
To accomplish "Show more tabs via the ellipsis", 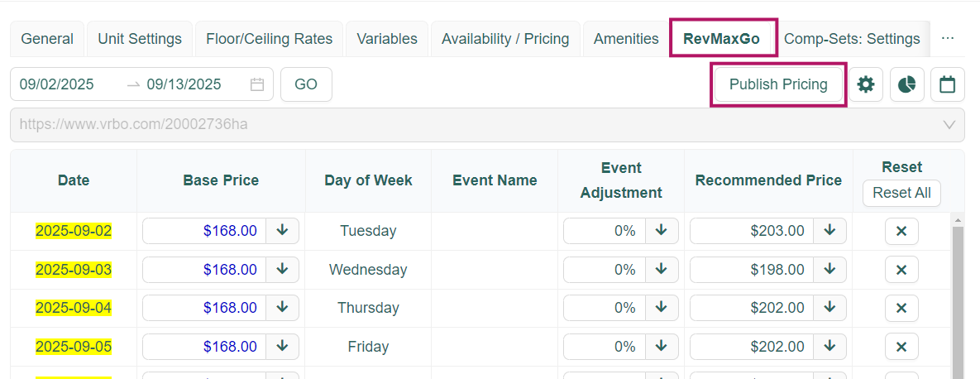I will [x=948, y=39].
